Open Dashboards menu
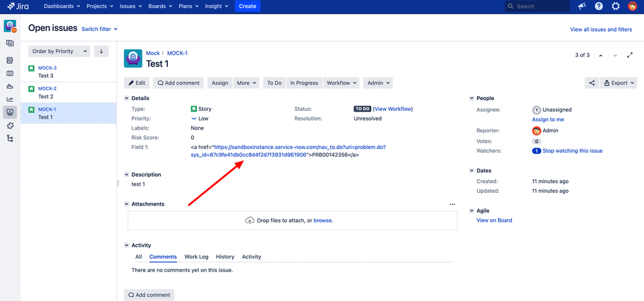This screenshot has height=301, width=644. (61, 6)
